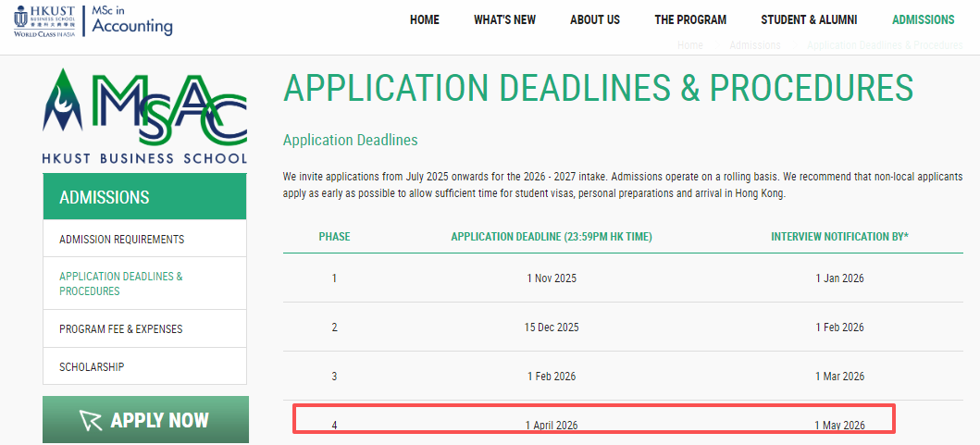The image size is (980, 445).
Task: Click the Admissions breadcrumb link
Action: pyautogui.click(x=754, y=45)
